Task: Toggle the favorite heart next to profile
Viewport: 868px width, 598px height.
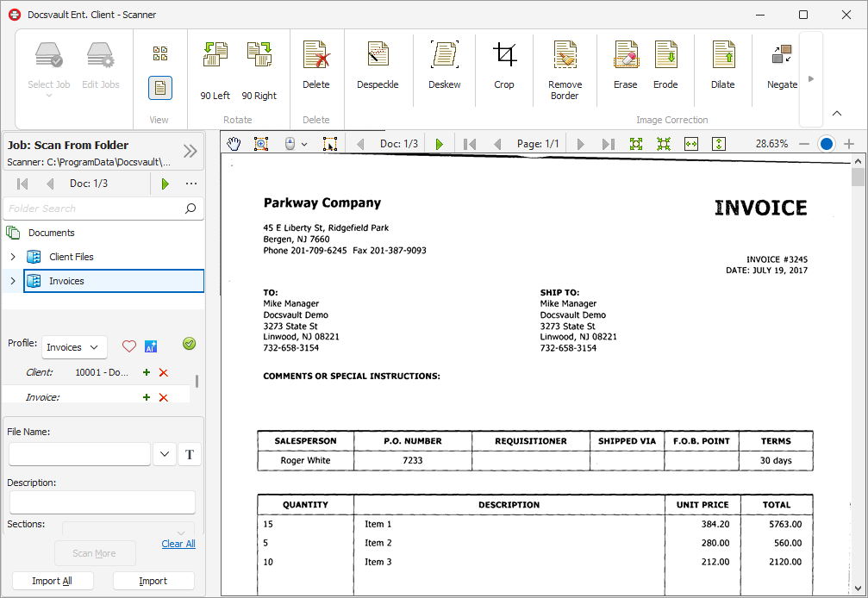Action: point(129,346)
